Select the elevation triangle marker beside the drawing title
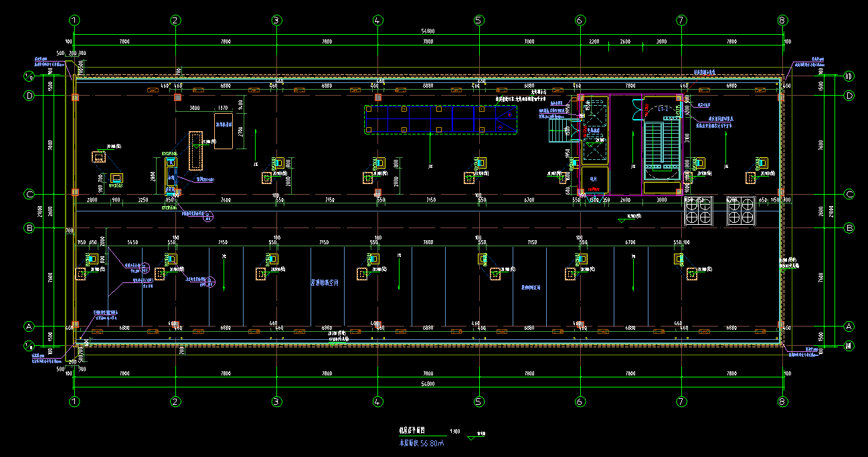868x457 pixels. tap(476, 437)
